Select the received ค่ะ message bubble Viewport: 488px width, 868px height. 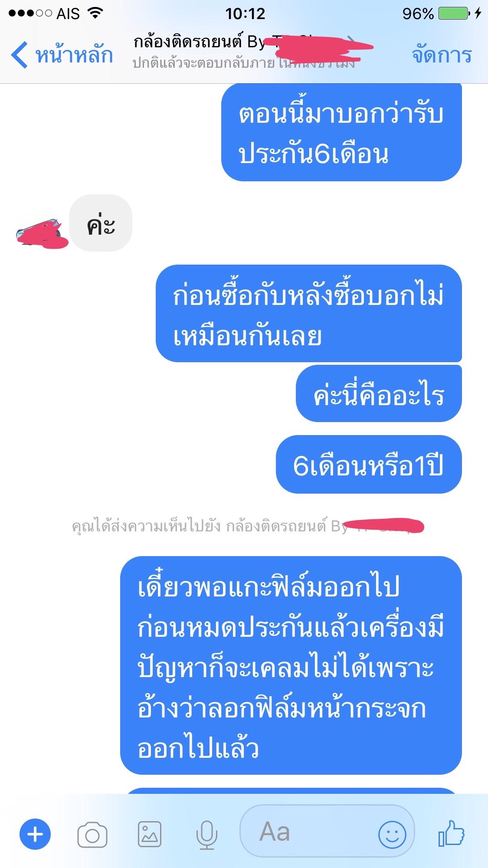(101, 223)
